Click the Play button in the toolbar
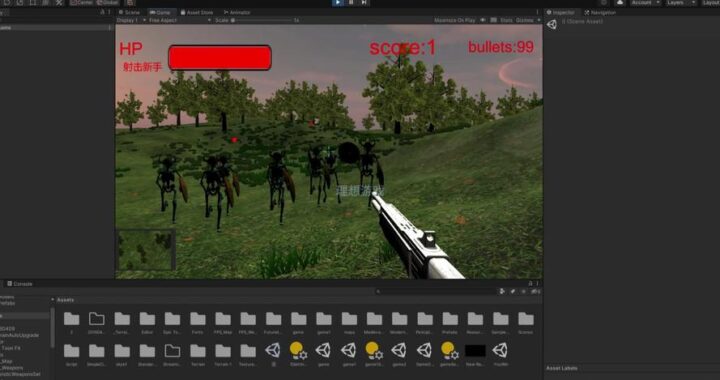Screen dimensions: 720x380 pos(338,2)
